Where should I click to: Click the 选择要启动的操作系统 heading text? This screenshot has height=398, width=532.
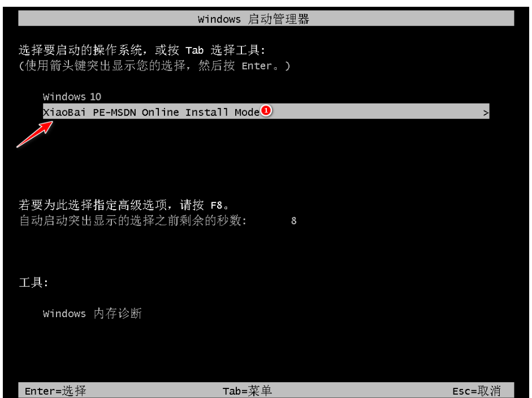tap(80, 50)
